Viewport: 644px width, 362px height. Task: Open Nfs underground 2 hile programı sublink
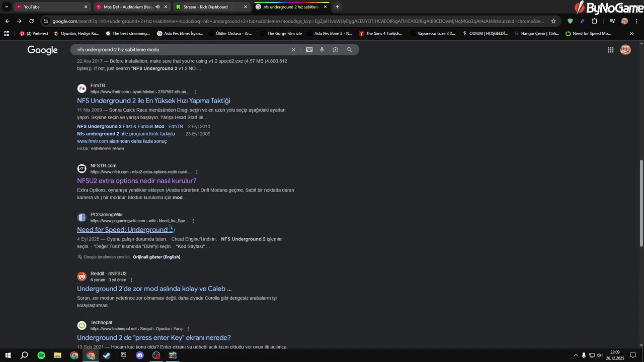(x=126, y=134)
